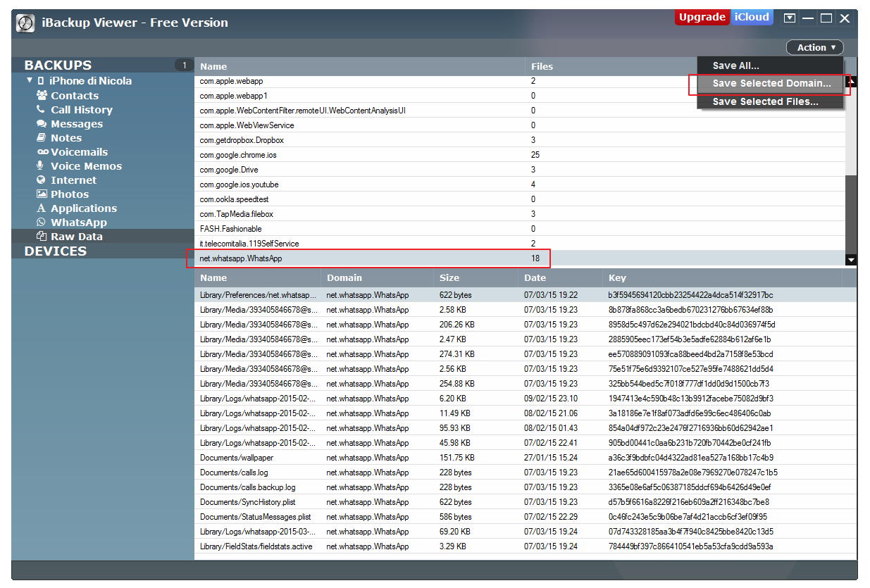Click the Messages speech bubble icon
This screenshot has width=870, height=588.
pos(42,123)
